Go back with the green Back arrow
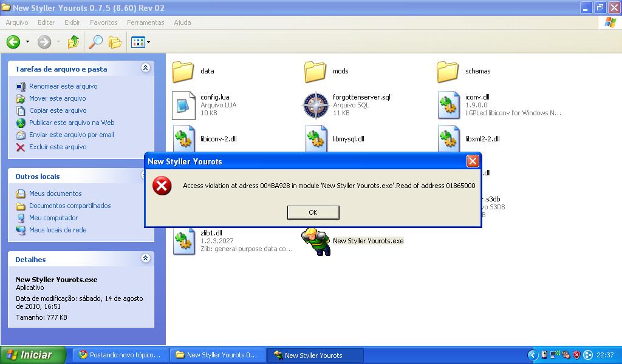The image size is (622, 364). [13, 42]
